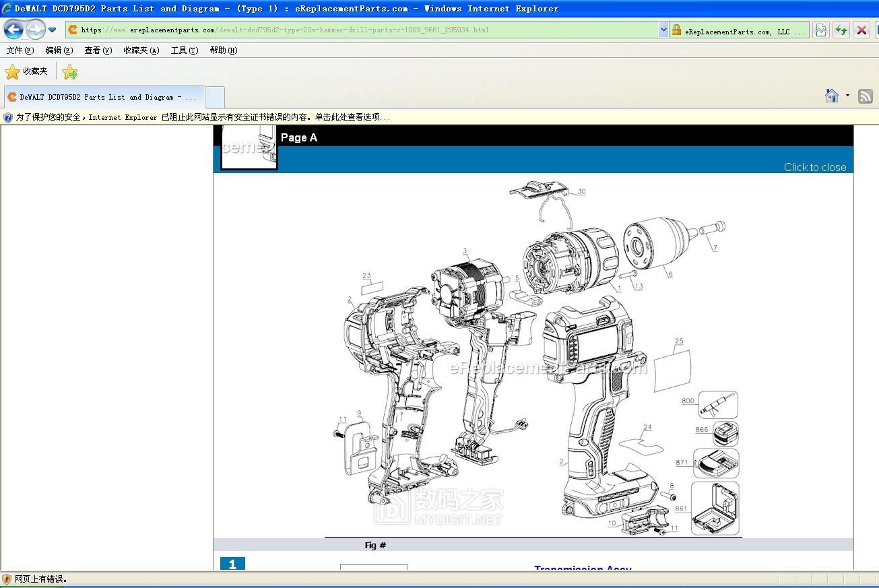This screenshot has height=588, width=879.
Task: Click the security lock certificate icon
Action: (x=676, y=30)
